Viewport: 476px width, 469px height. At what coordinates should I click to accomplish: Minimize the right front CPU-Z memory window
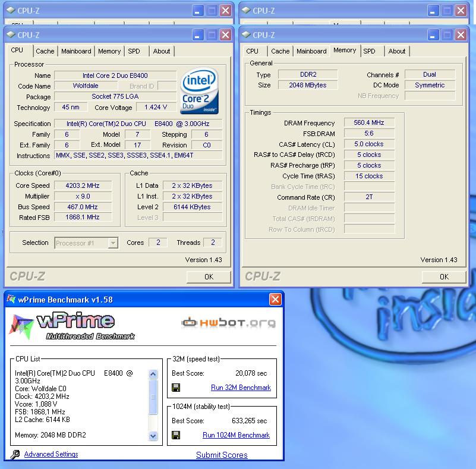click(x=433, y=35)
